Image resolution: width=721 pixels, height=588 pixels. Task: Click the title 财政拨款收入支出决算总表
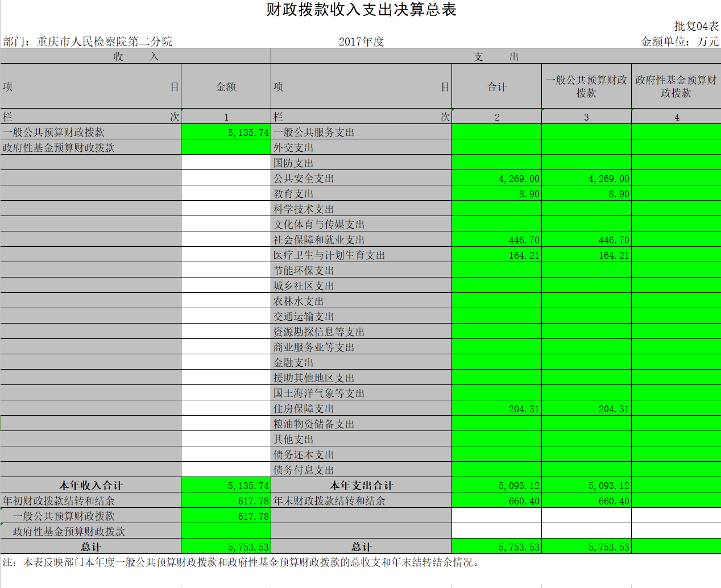pyautogui.click(x=361, y=10)
